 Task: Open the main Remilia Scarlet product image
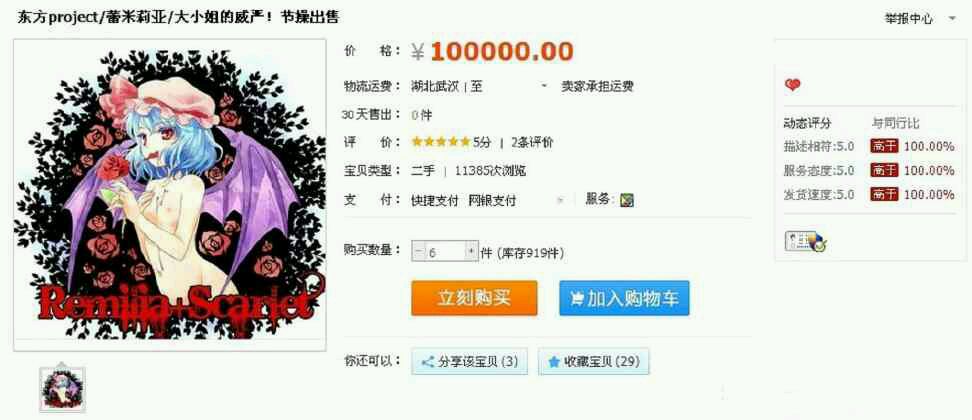(x=170, y=195)
